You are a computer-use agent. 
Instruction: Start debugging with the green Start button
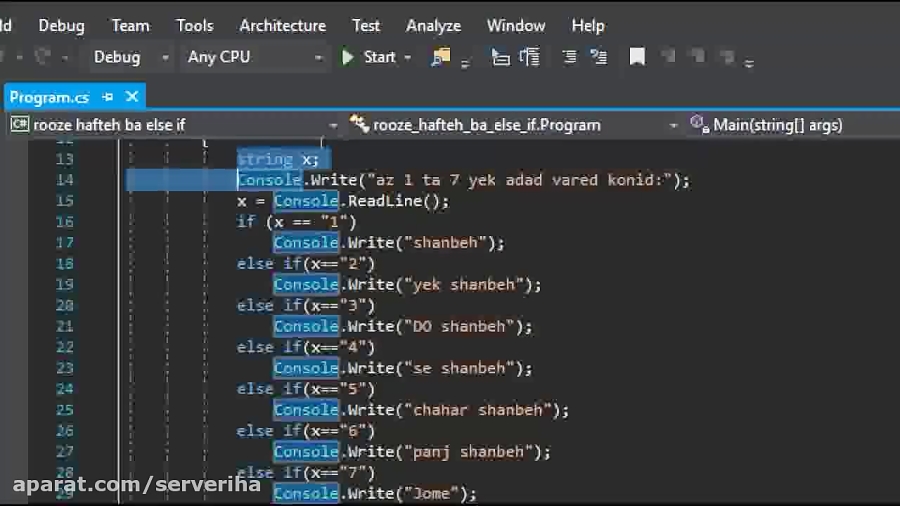point(368,57)
